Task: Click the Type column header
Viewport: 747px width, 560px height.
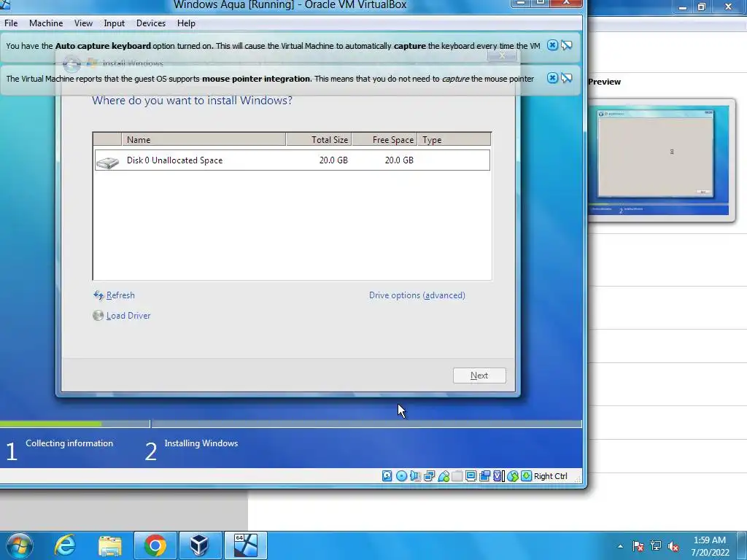Action: tap(454, 139)
